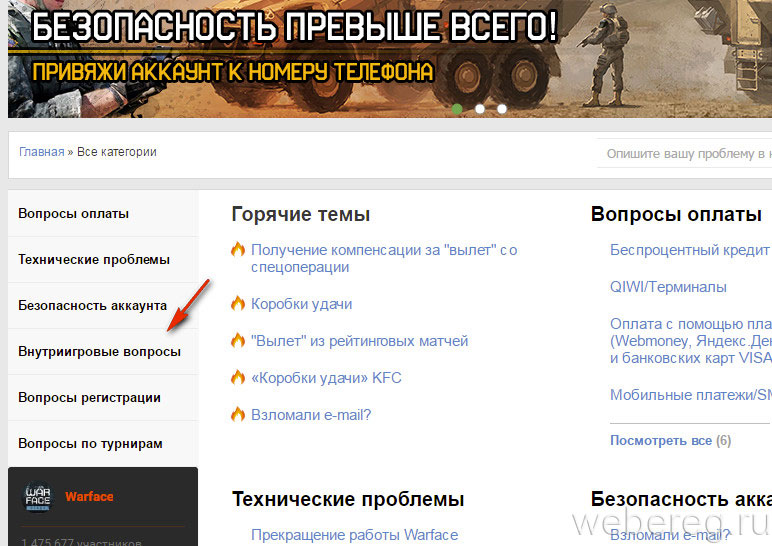This screenshot has height=546, width=772.
Task: Click the 1 475 677 участников count
Action: point(81,542)
